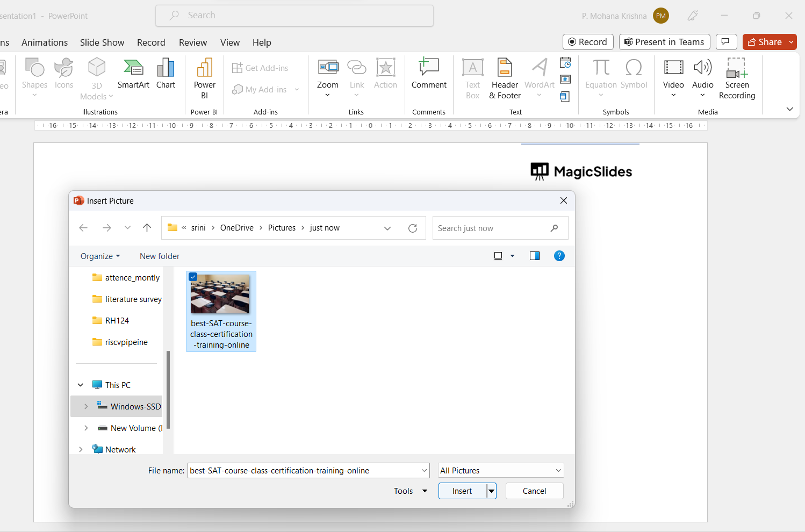Go up one folder level

coord(147,228)
